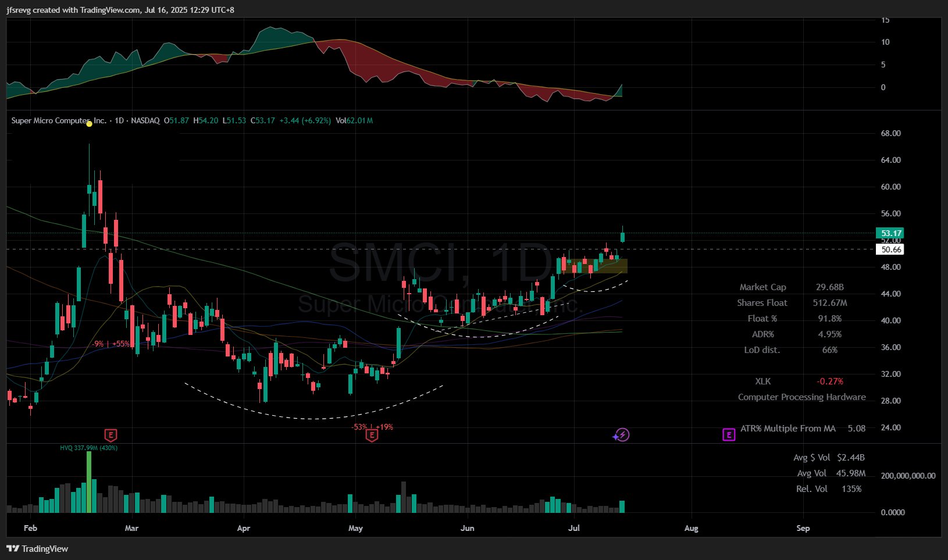Click the green 53.17 current price tag
Viewport: 948px width, 560px height.
tap(890, 233)
